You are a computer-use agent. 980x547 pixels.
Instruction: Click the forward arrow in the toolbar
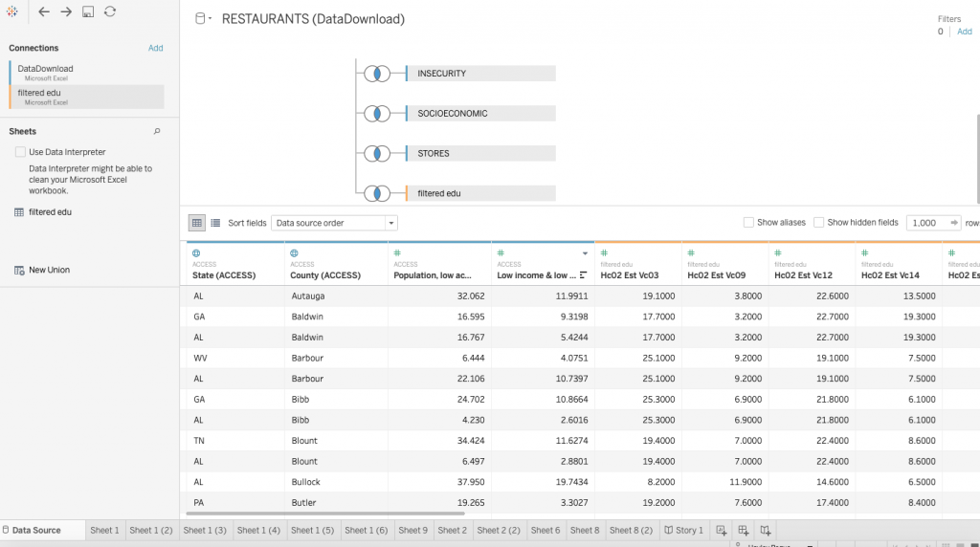pos(66,11)
